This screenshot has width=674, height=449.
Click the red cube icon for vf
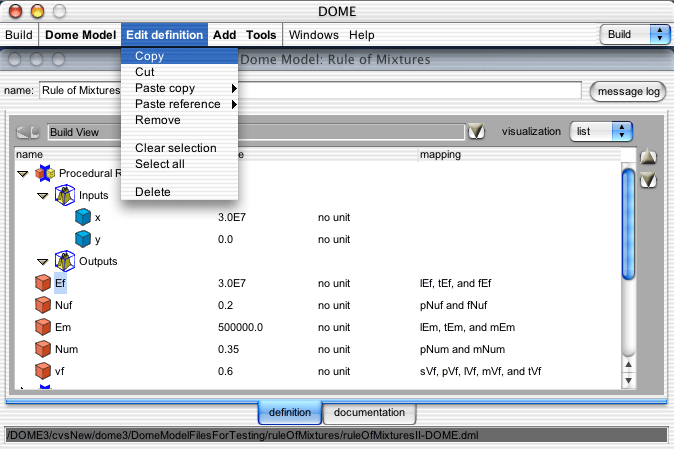[43, 370]
